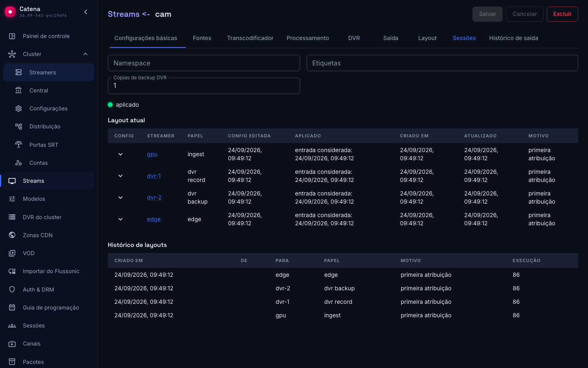Open the dvr-2 streamer link

(x=154, y=197)
